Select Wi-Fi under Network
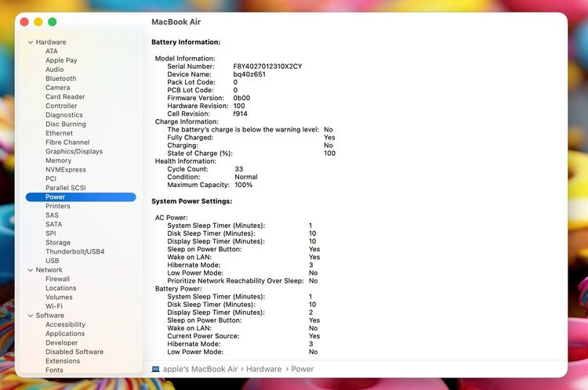The width and height of the screenshot is (588, 390). (54, 306)
